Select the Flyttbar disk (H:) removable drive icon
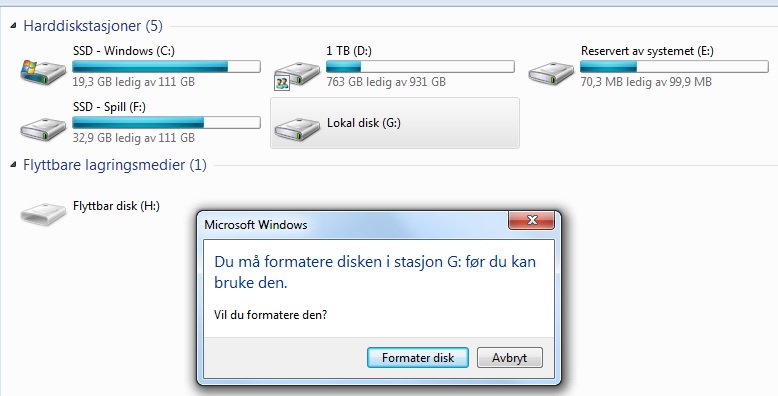This screenshot has height=396, width=778. 43,213
